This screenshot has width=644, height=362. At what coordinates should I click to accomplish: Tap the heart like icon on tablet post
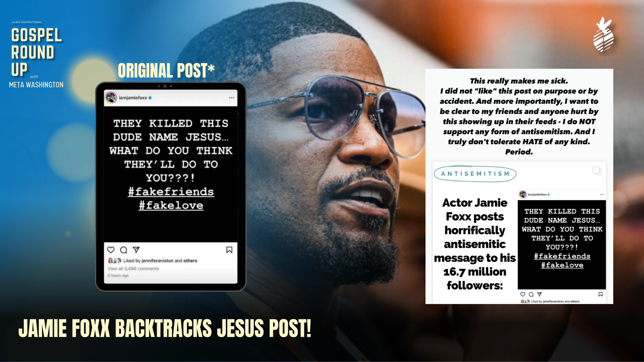point(111,250)
